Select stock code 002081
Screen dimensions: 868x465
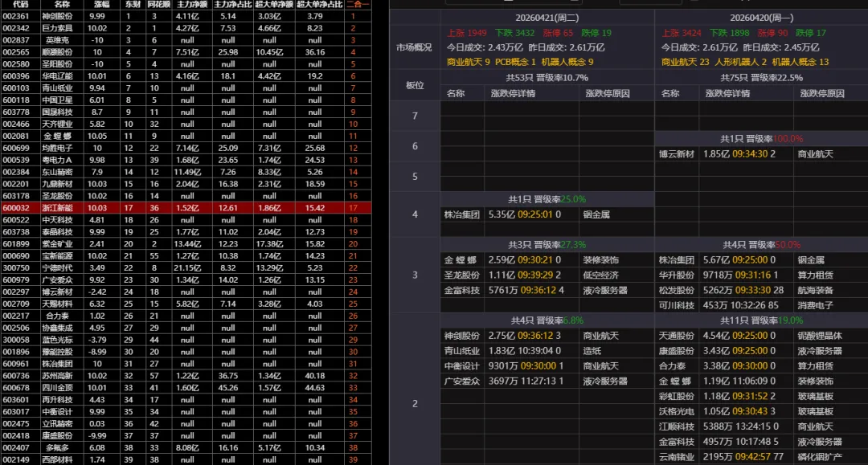point(16,136)
